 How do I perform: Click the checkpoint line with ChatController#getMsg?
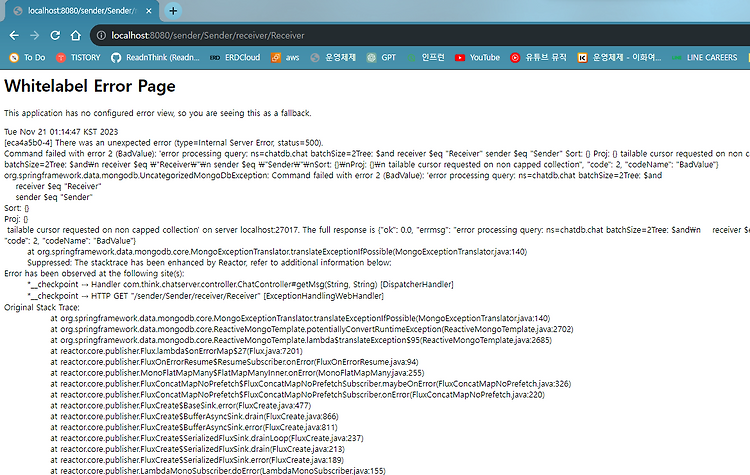(241, 284)
